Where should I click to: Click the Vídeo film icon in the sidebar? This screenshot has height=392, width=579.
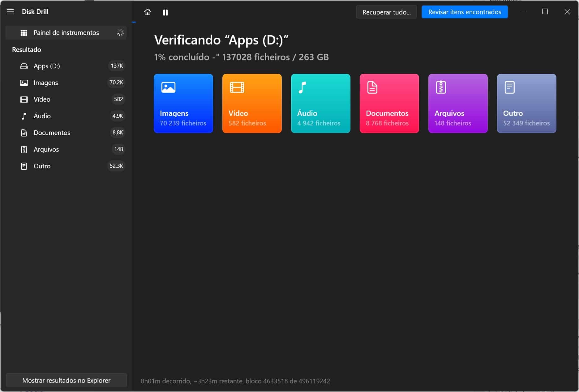point(24,99)
